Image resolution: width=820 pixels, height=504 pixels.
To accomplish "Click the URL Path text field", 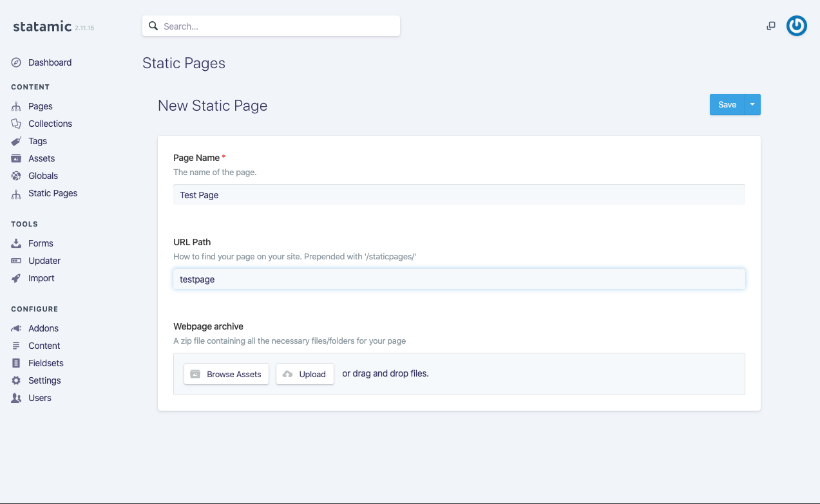I will tap(459, 279).
